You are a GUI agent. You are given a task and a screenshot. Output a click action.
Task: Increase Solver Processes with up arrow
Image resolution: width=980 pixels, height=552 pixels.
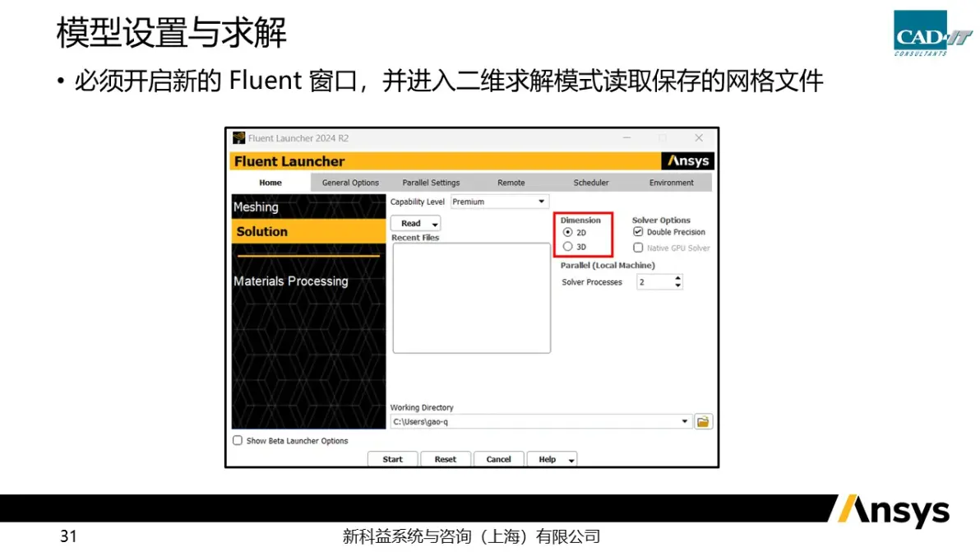pos(677,278)
